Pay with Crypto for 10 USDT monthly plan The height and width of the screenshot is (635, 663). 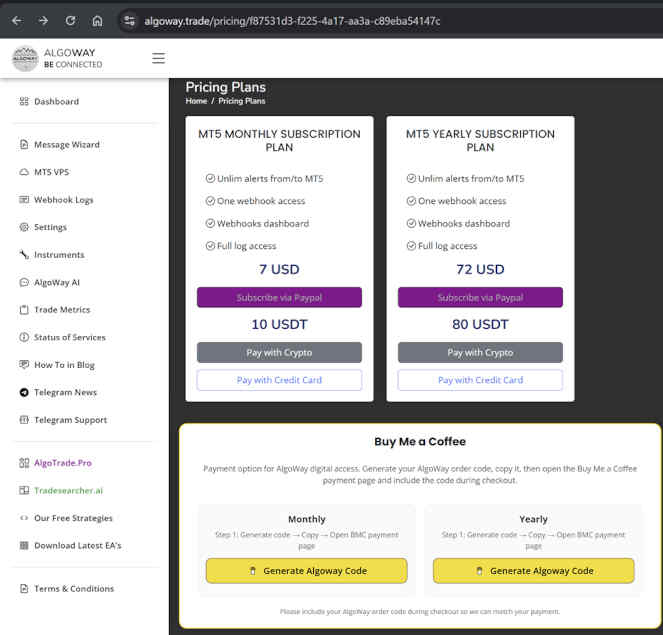[279, 353]
